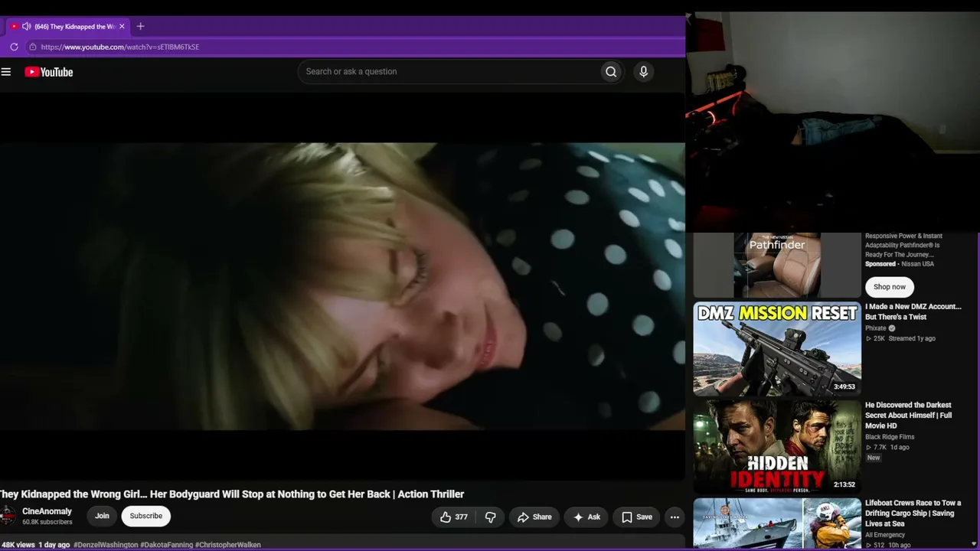
Task: Focus the 'Search or ask a question' box
Action: click(x=449, y=72)
